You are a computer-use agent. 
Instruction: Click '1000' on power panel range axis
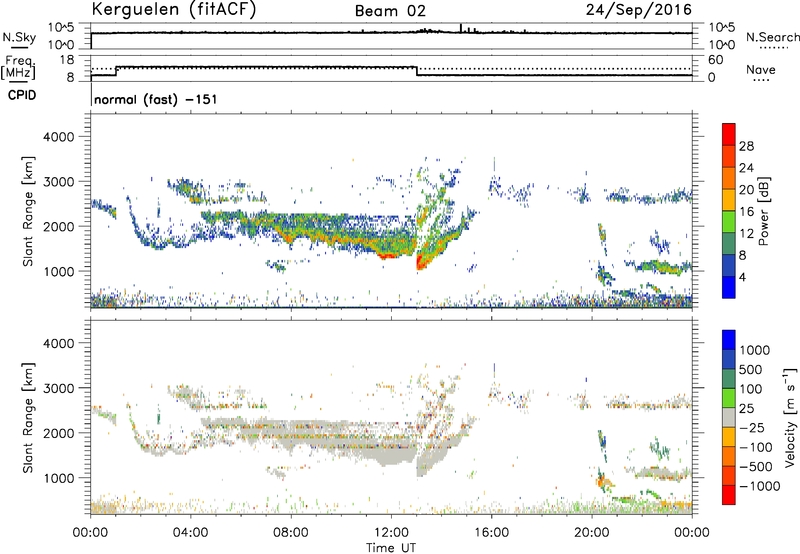pos(58,271)
